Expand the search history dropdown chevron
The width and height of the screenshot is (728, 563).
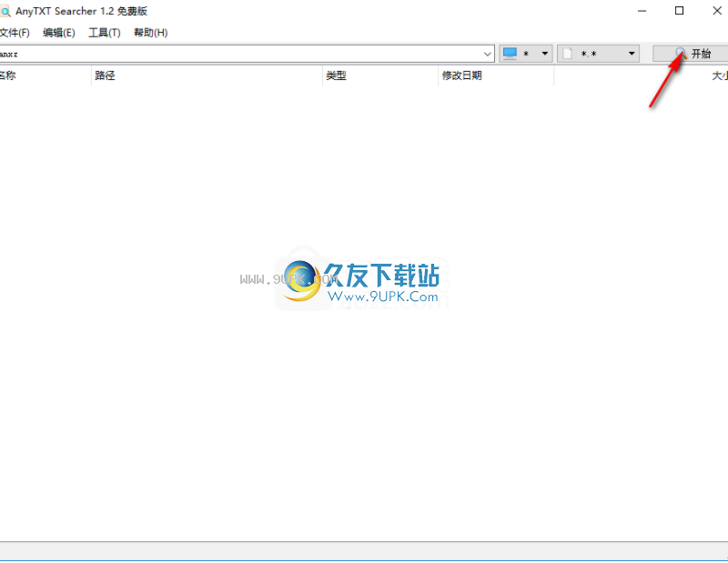pyautogui.click(x=487, y=54)
